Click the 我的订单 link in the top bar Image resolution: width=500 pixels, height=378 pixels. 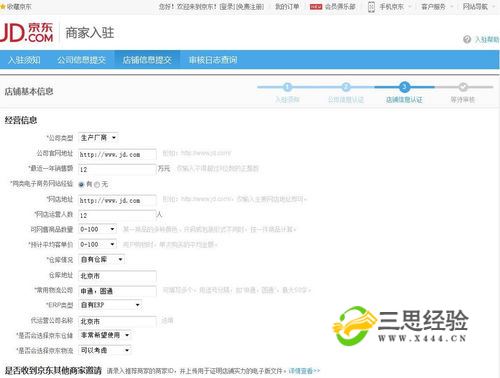(x=287, y=7)
